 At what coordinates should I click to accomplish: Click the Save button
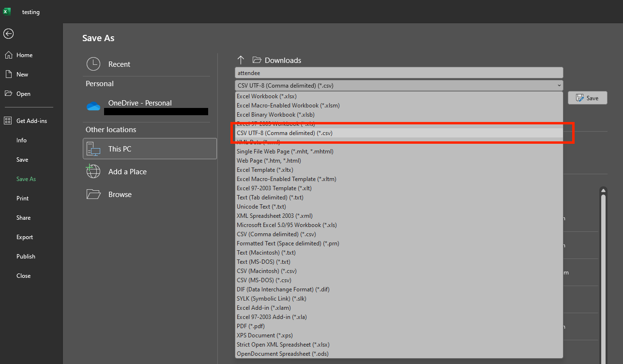[587, 98]
